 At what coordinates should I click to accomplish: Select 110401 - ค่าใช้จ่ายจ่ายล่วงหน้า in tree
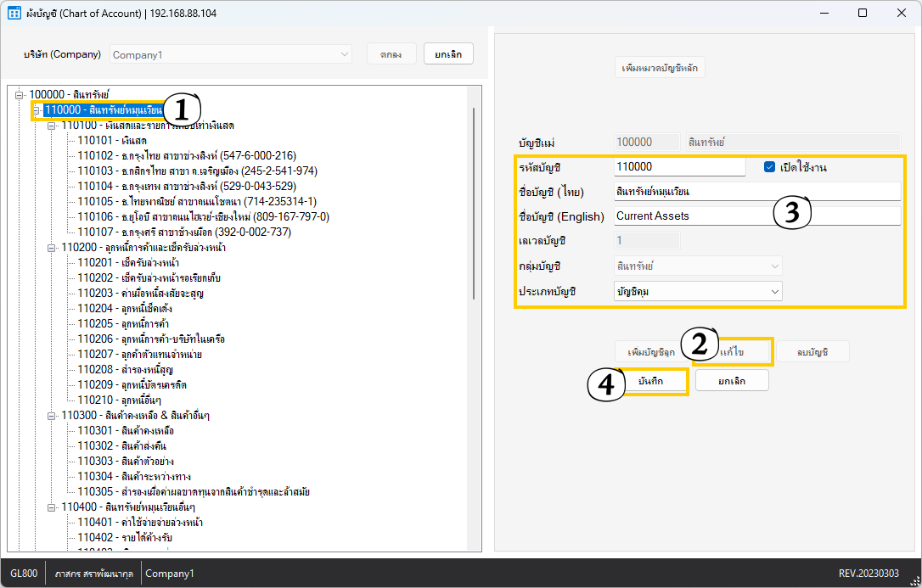(x=140, y=523)
